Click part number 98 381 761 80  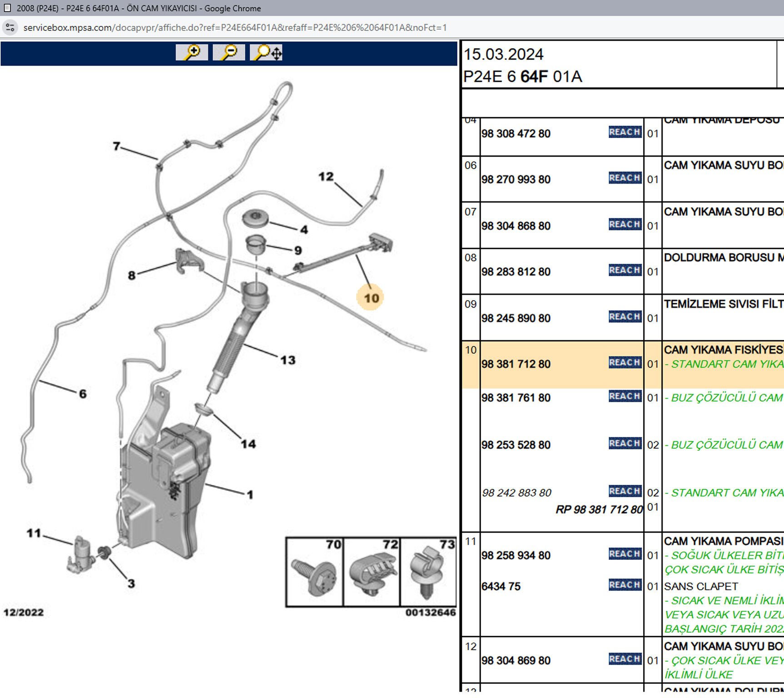[x=516, y=398]
